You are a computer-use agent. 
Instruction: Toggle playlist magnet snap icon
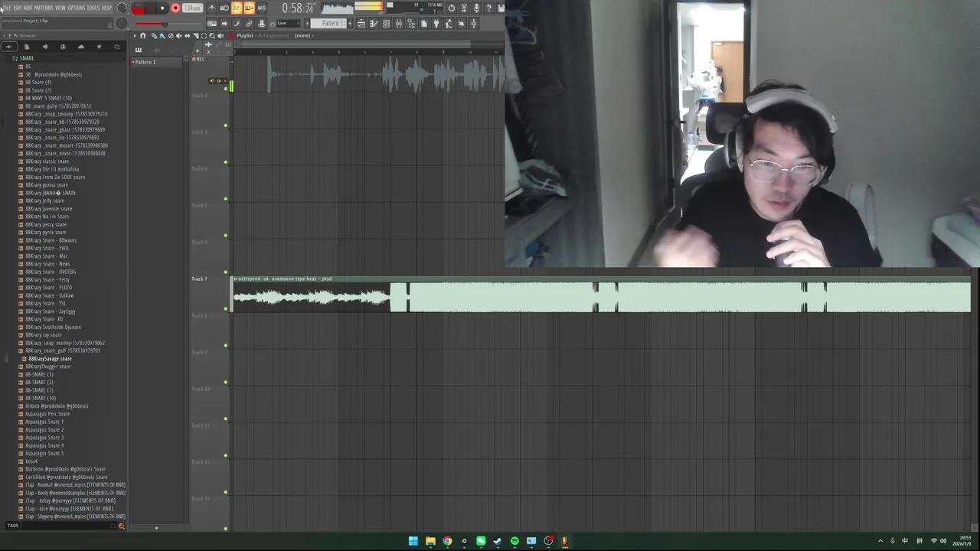coord(143,35)
